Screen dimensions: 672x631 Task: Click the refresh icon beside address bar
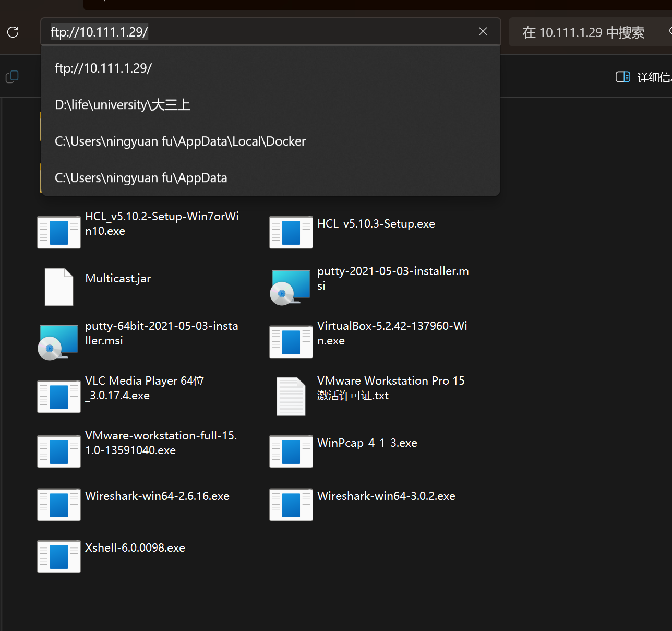point(13,32)
